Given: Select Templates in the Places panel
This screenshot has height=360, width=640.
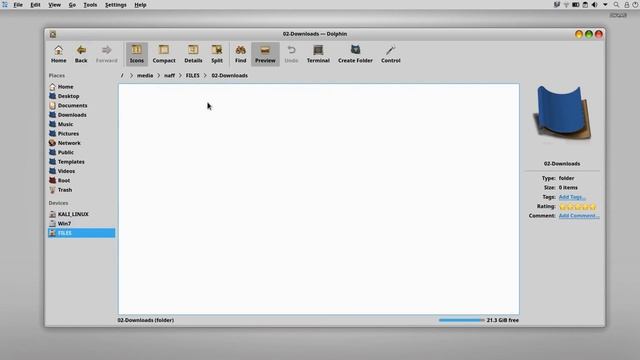Looking at the screenshot, I should [81, 162].
